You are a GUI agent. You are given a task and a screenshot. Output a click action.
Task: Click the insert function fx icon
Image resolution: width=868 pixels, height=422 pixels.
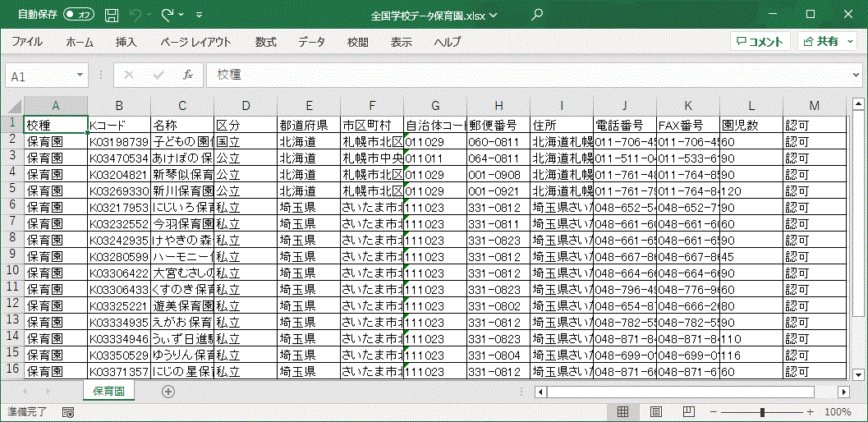click(187, 75)
